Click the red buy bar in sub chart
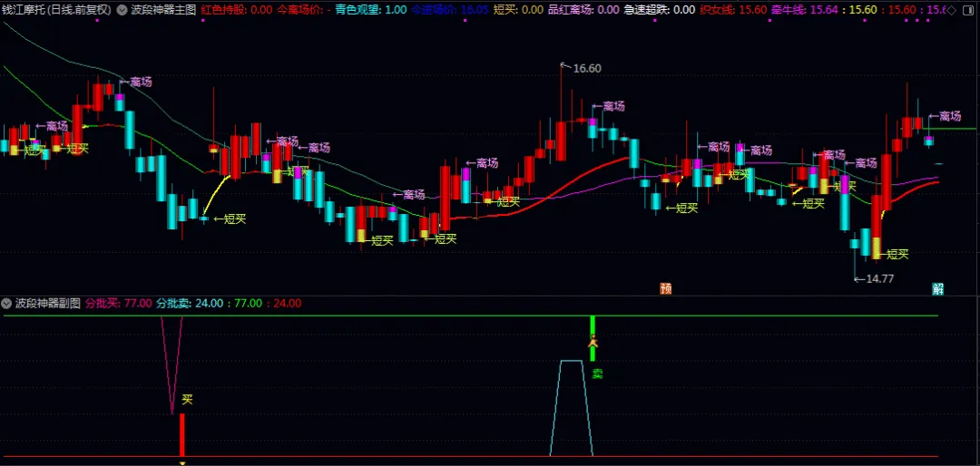This screenshot has height=466, width=980. coord(181,435)
